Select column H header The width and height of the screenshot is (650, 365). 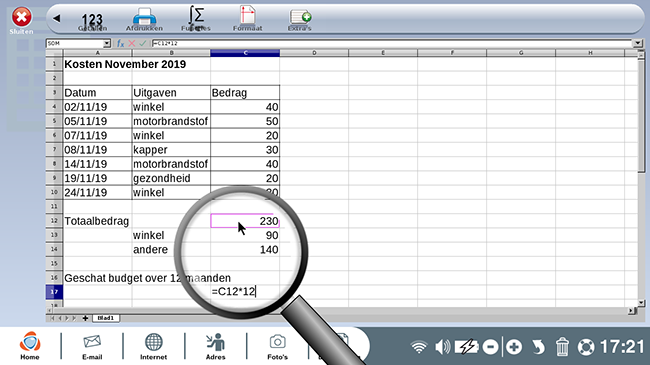[590, 53]
